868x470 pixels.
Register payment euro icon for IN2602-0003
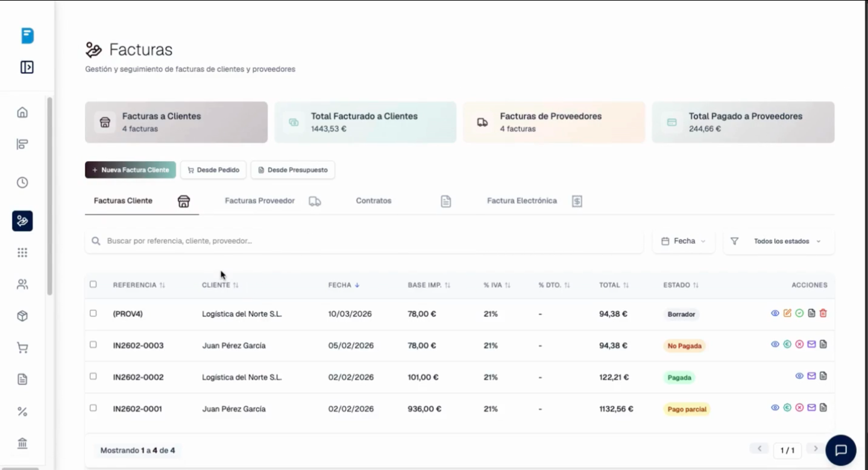(x=787, y=345)
